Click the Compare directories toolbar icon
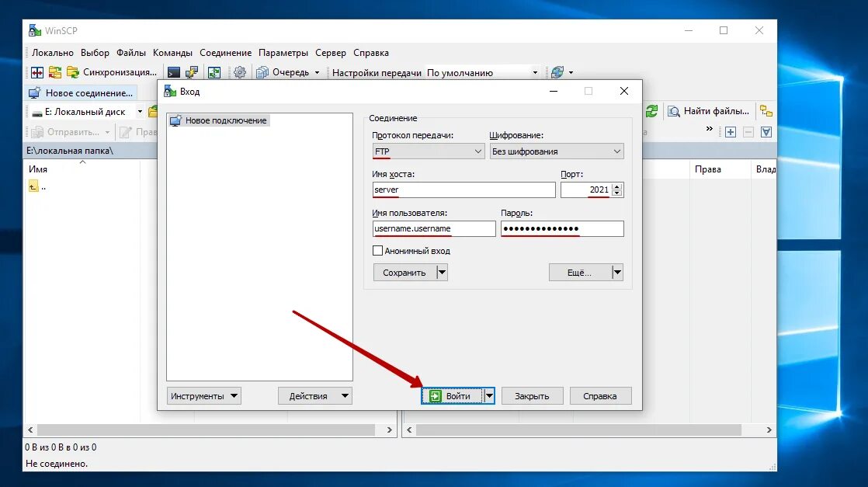This screenshot has height=487, width=868. tap(37, 72)
